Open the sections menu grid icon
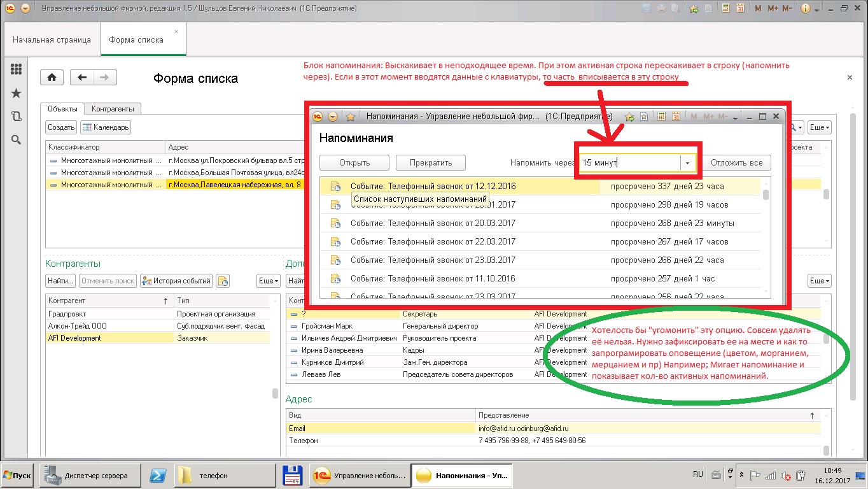Viewport: 868px width, 489px height. click(x=17, y=70)
